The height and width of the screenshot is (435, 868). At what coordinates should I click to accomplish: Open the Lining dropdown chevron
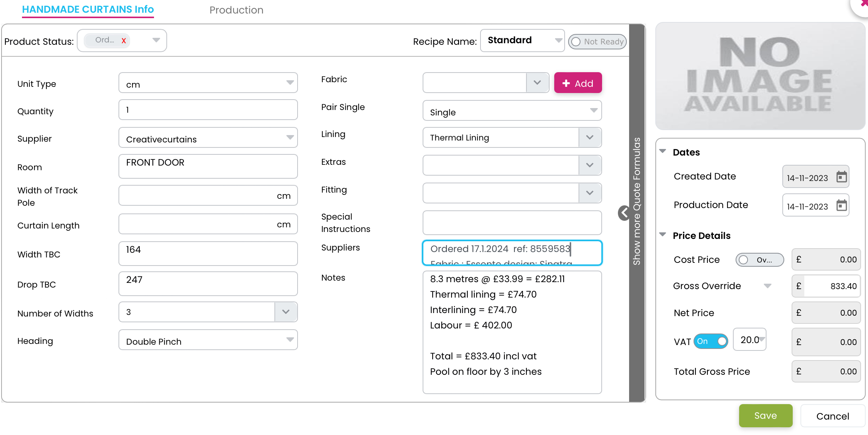click(x=589, y=138)
